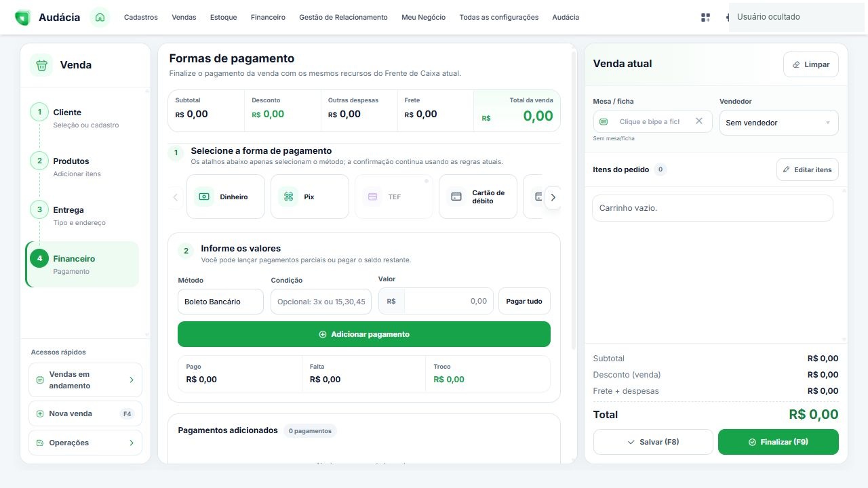Open the Estoque menu
Screen dimensions: 868x488
pos(223,18)
